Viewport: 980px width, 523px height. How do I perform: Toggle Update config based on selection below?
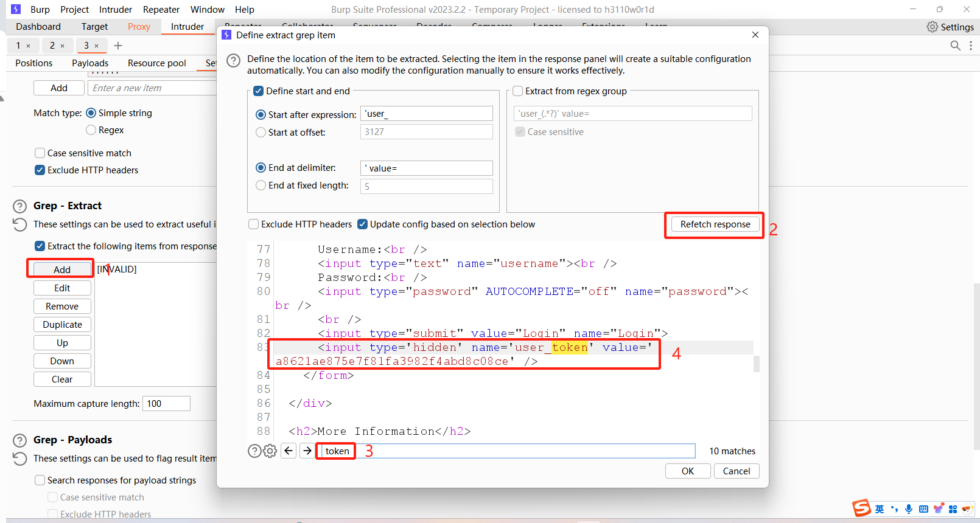tap(363, 224)
